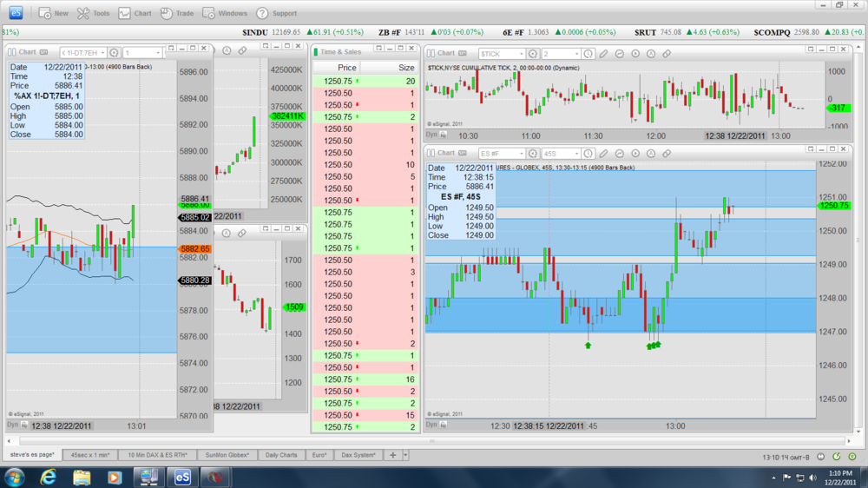Expand the symbol dropdown in the DAX chart window

pyautogui.click(x=102, y=53)
